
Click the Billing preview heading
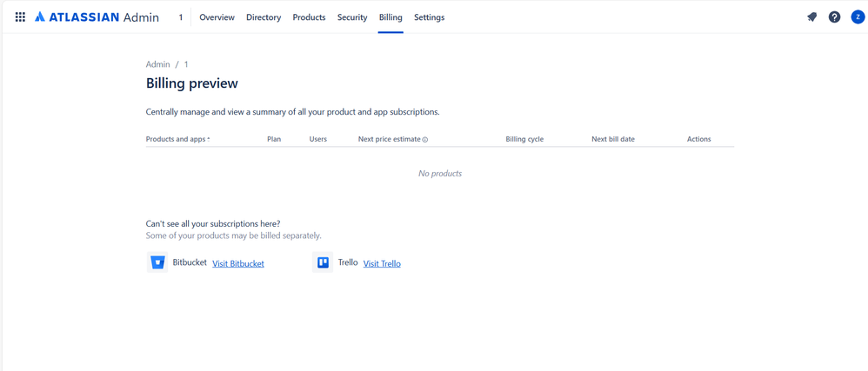point(191,83)
